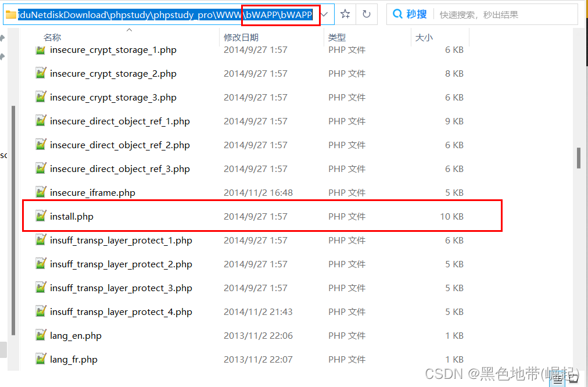Click the 10 KB size of install.php
This screenshot has height=387, width=588.
[451, 217]
